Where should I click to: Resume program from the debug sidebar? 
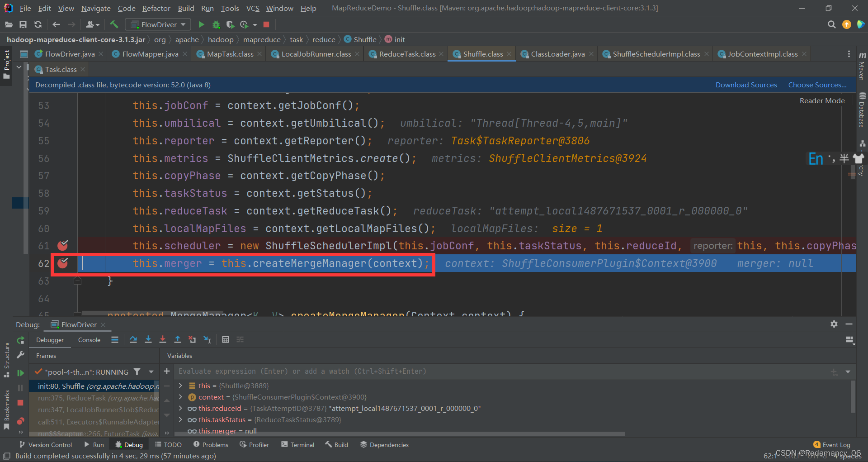[20, 373]
